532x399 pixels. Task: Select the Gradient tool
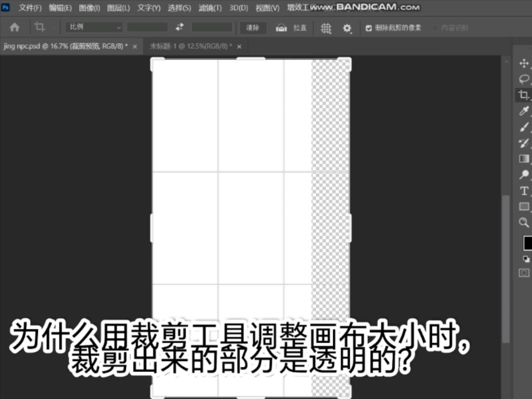[x=524, y=159]
